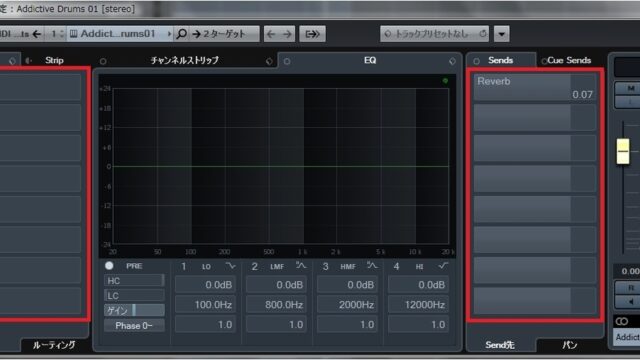Open the Addict...rums01 channel selector
Viewport: 640px width, 360px height.
[x=119, y=34]
